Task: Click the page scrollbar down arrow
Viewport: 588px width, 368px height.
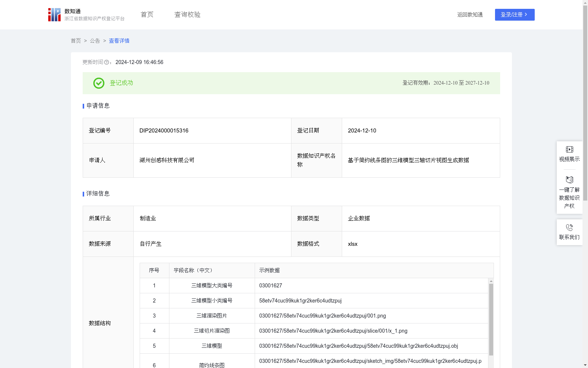Action: tap(585, 365)
